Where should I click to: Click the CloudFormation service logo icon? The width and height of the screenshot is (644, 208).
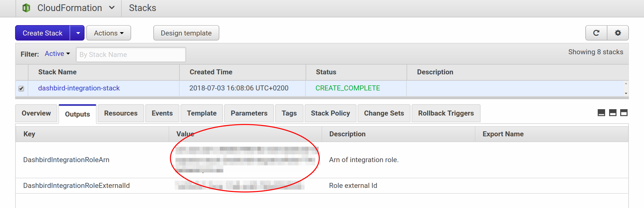[26, 8]
